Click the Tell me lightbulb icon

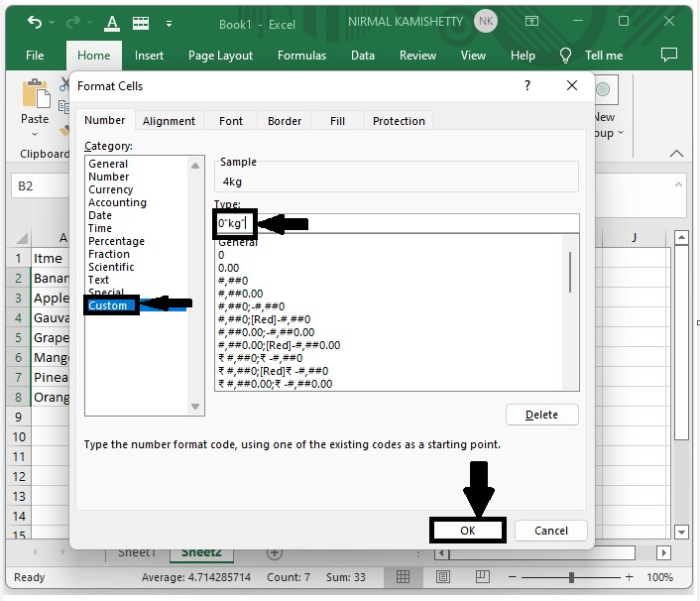[x=565, y=56]
